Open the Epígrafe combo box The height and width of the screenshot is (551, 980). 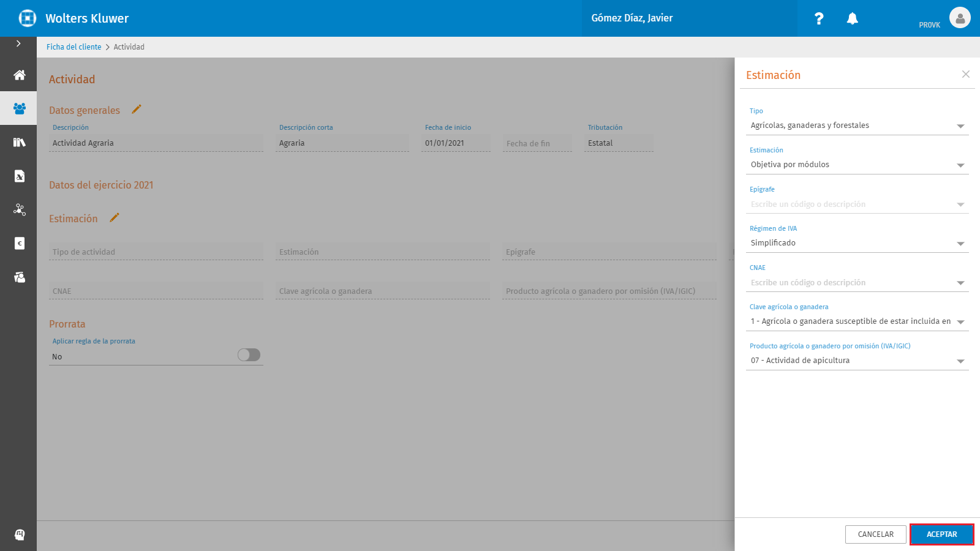858,204
